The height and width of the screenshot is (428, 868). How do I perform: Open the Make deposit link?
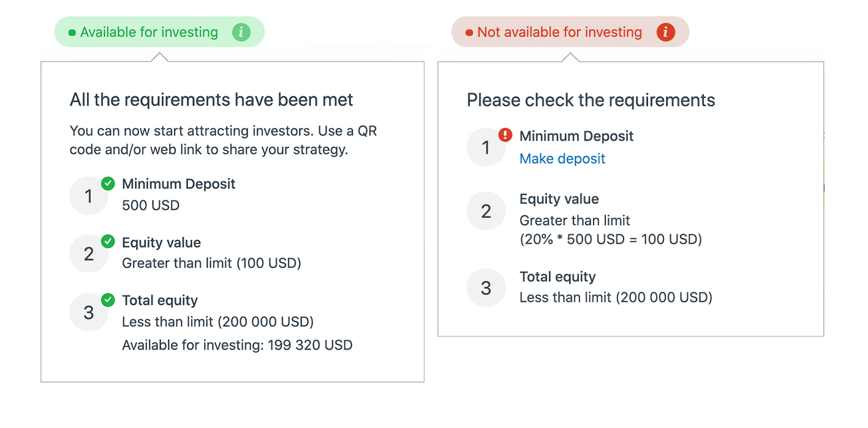click(x=562, y=159)
